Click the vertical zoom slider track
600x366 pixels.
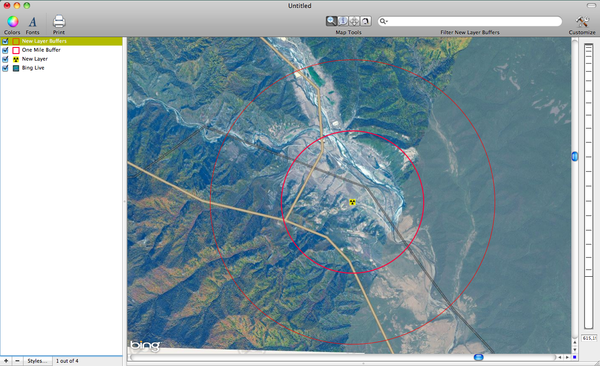click(589, 186)
